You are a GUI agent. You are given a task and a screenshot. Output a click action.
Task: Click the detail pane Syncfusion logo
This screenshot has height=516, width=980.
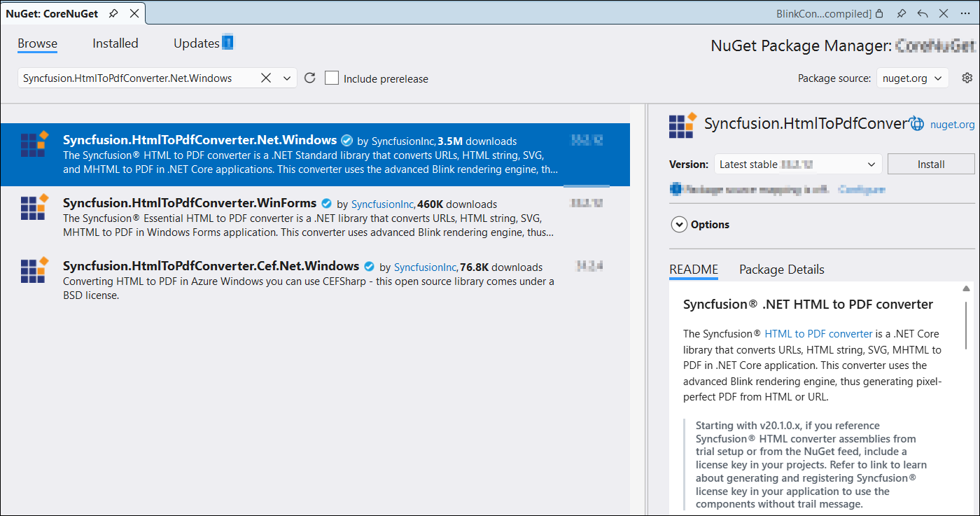coord(683,125)
